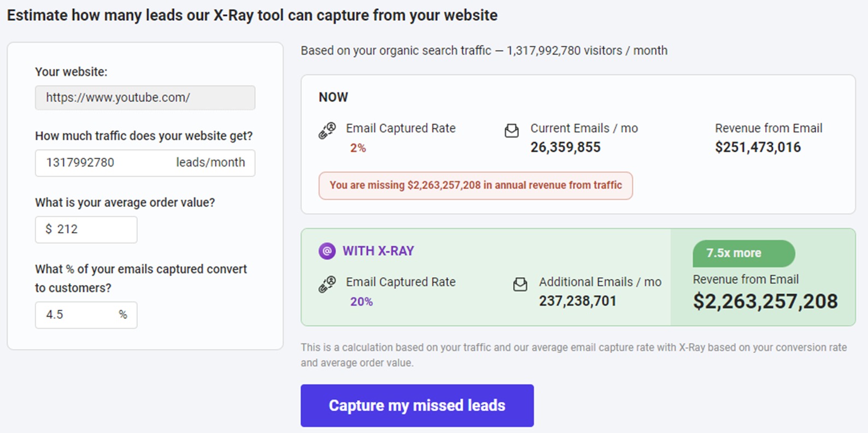
Task: Click the traffic input containing 1317992780
Action: click(104, 163)
